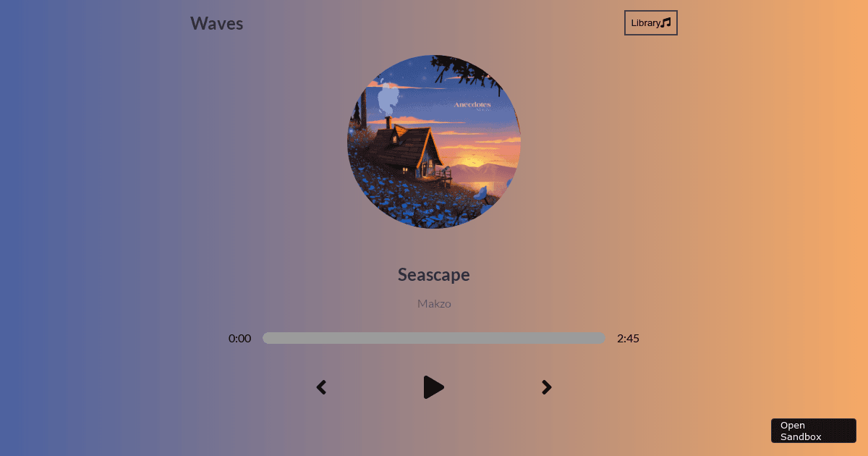Click the 0:00 current time label
868x456 pixels.
point(239,338)
